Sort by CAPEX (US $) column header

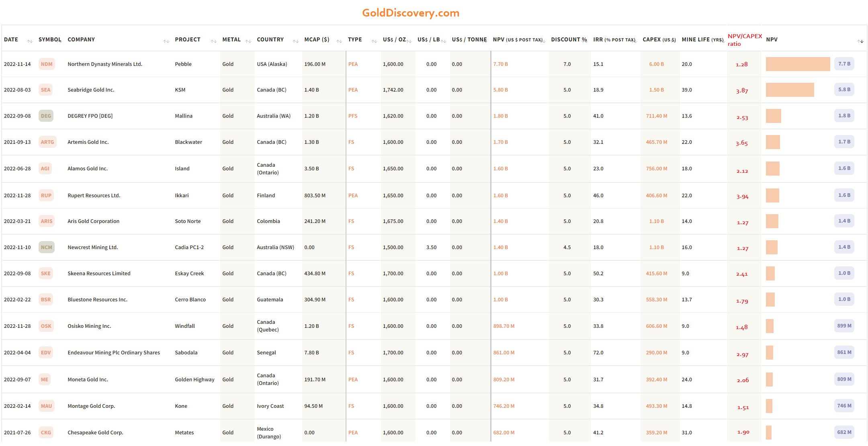pos(659,39)
